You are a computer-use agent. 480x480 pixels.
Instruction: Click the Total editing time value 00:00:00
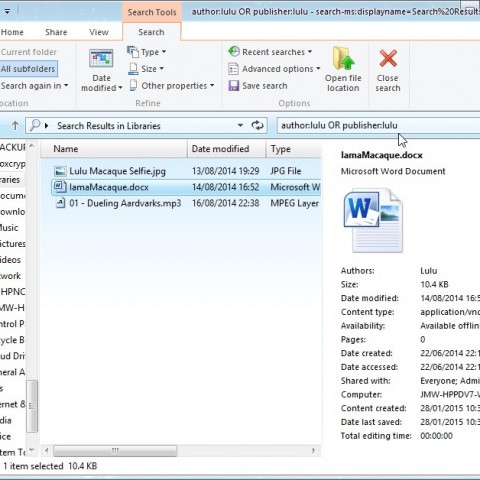[x=436, y=436]
